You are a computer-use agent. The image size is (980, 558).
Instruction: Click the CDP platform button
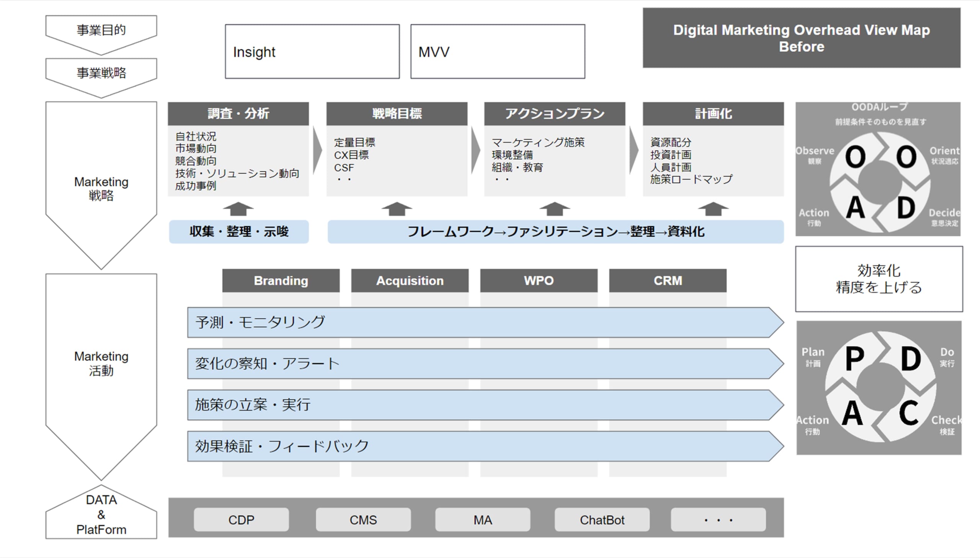pos(241,520)
